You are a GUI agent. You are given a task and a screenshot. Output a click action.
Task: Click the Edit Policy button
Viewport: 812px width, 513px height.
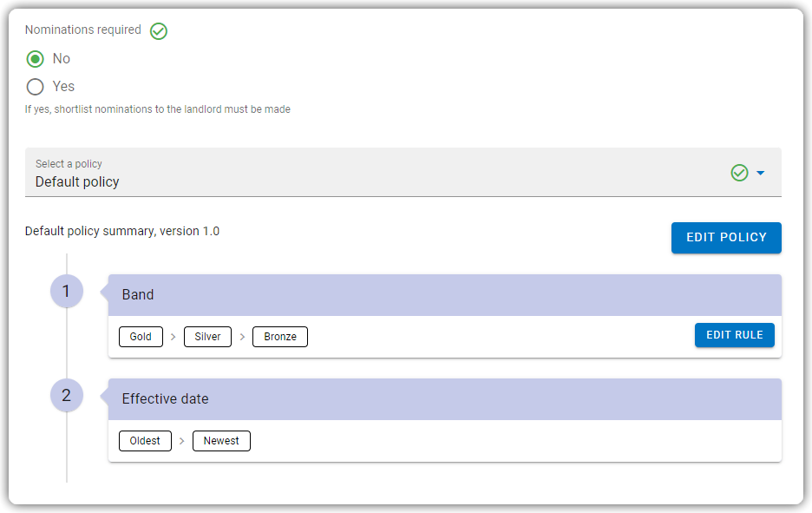(x=726, y=238)
